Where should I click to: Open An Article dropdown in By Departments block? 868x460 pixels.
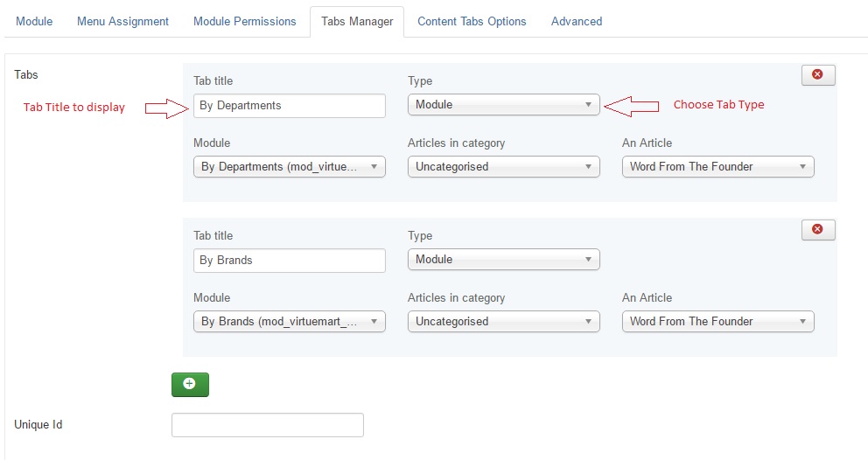(x=718, y=167)
